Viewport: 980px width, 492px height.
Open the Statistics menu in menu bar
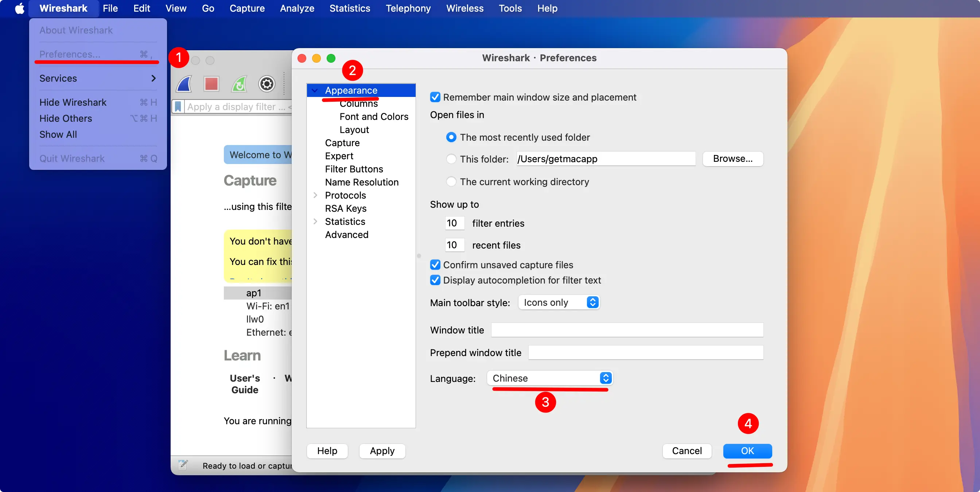click(350, 8)
